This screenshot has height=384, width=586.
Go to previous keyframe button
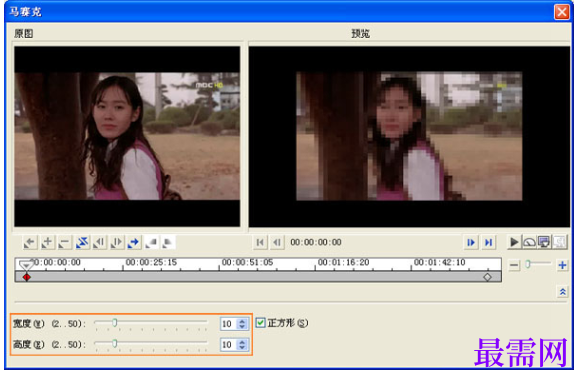click(x=30, y=243)
